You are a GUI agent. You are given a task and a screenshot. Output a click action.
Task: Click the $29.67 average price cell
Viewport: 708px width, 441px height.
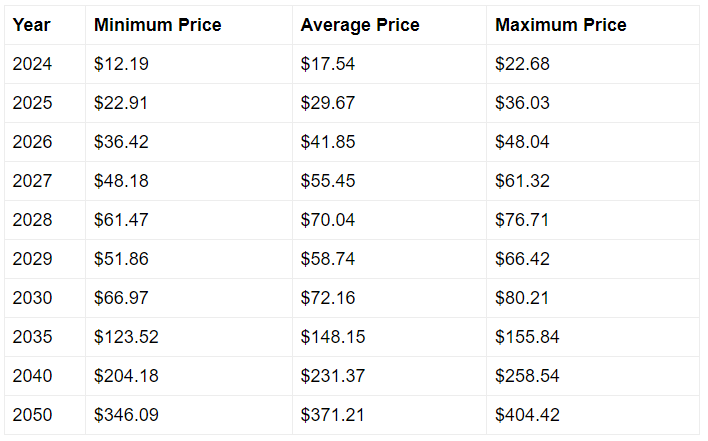pyautogui.click(x=389, y=103)
